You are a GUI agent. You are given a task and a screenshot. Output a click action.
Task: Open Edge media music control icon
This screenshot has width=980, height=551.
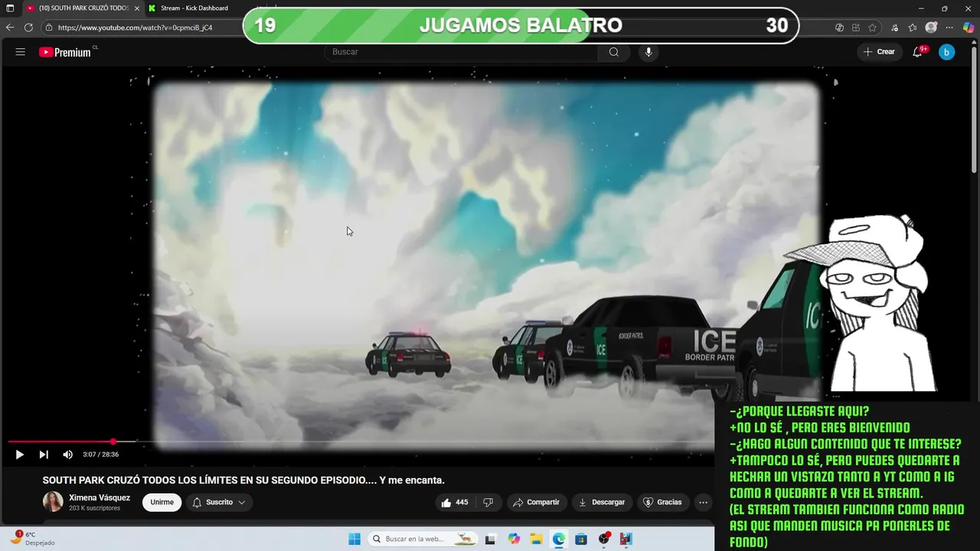tap(895, 28)
